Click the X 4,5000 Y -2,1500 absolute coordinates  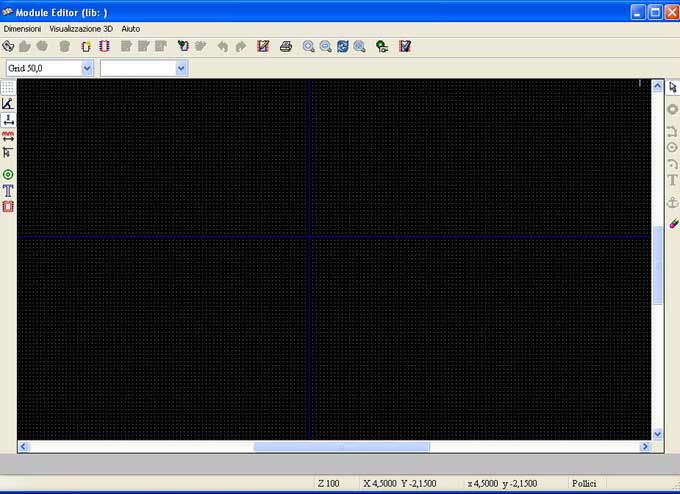(x=400, y=483)
